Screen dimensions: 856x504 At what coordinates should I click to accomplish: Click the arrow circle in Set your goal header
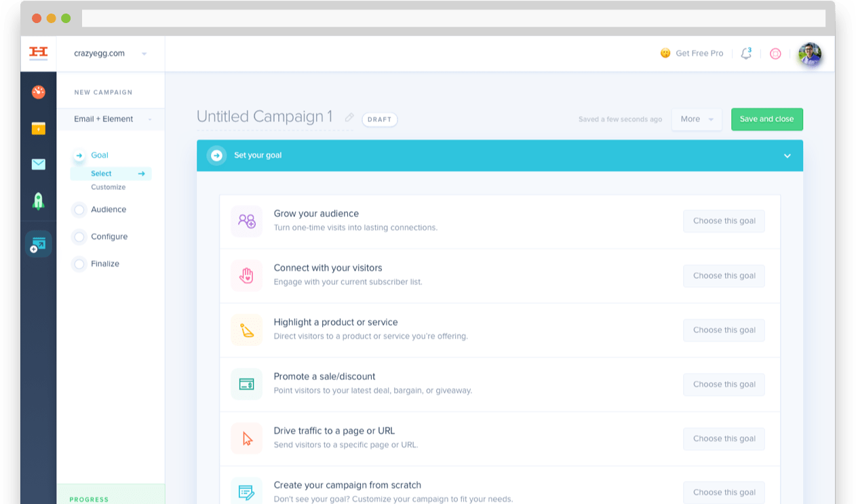tap(216, 155)
